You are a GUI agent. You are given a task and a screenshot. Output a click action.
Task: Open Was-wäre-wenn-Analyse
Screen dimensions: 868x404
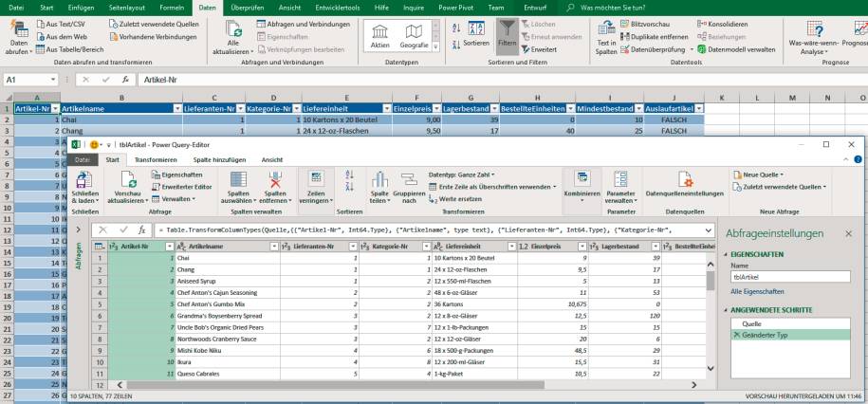(x=814, y=38)
